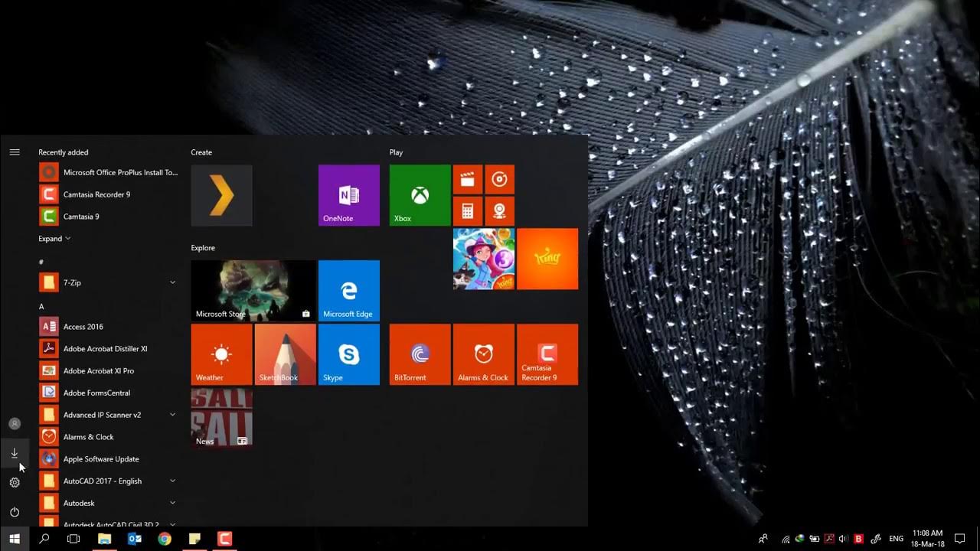Jump to letter index via # header
Image resolution: width=980 pixels, height=551 pixels.
pos(41,262)
